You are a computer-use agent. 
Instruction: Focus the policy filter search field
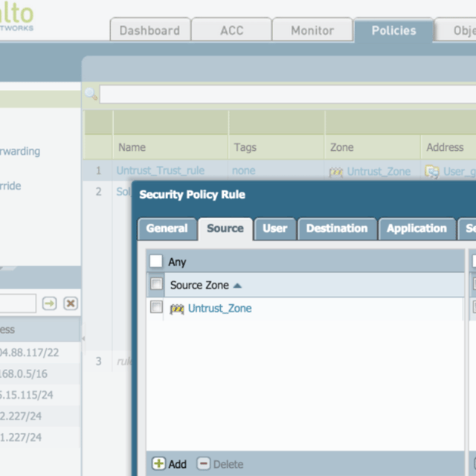[x=288, y=94]
